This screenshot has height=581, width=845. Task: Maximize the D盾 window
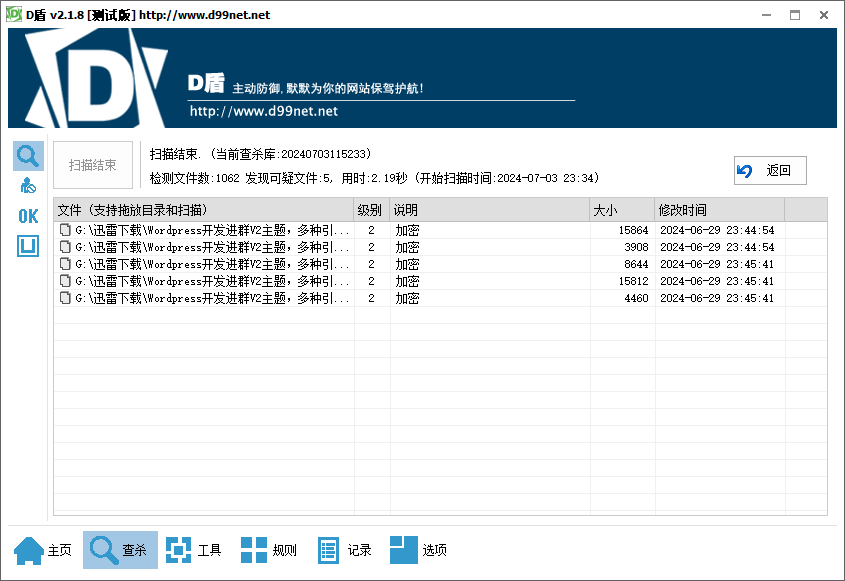tap(795, 15)
